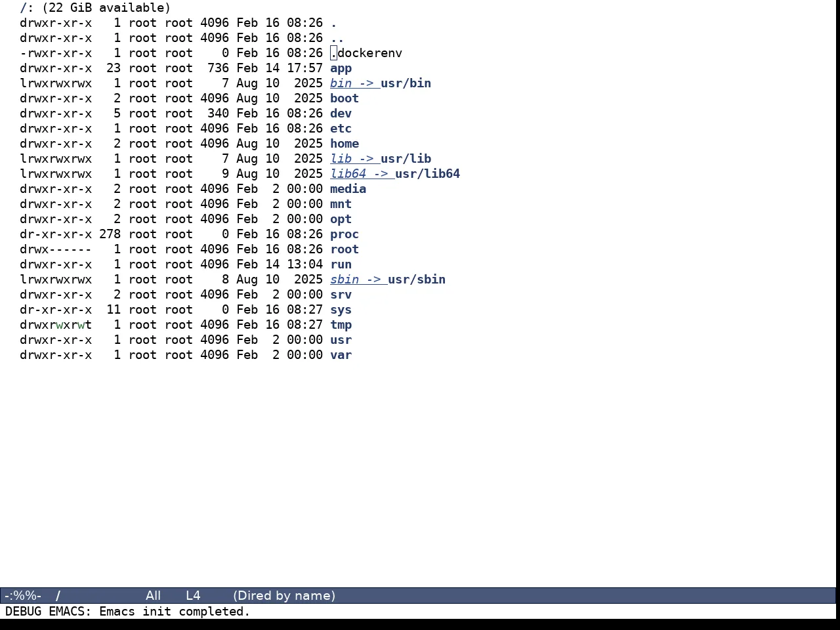Open the usr directory

[341, 340]
